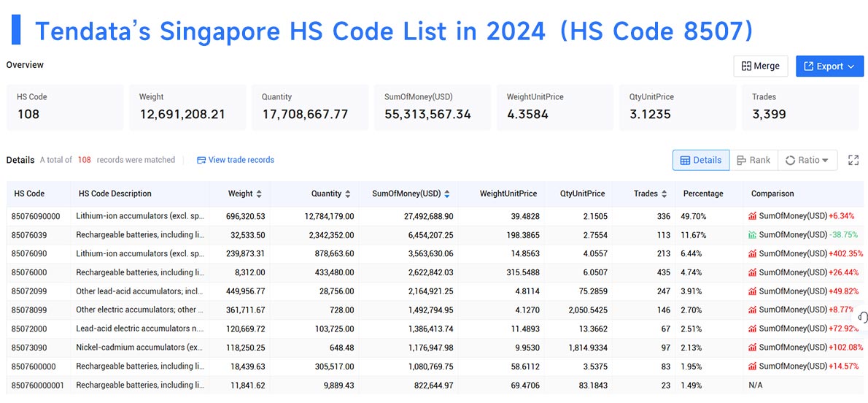This screenshot has width=868, height=403.
Task: Click the overview Quantity value 17,708,667.77
Action: pyautogui.click(x=305, y=115)
